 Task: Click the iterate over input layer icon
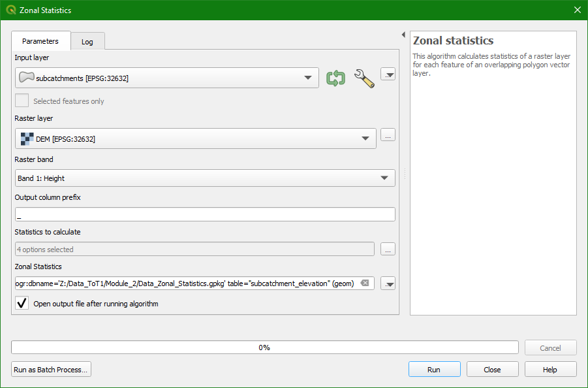pos(335,78)
